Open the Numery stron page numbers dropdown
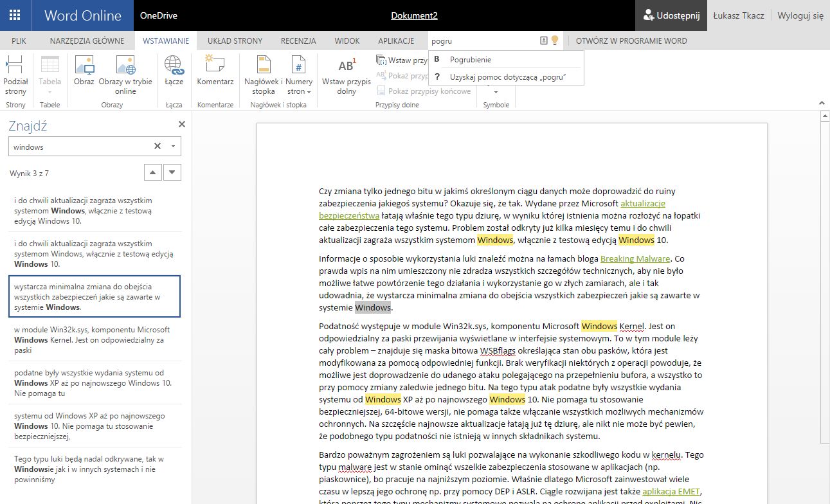 299,75
